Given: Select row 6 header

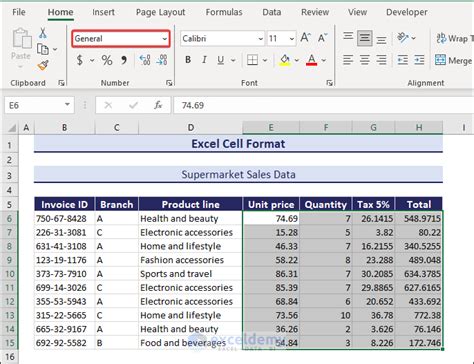Looking at the screenshot, I should 9,218.
